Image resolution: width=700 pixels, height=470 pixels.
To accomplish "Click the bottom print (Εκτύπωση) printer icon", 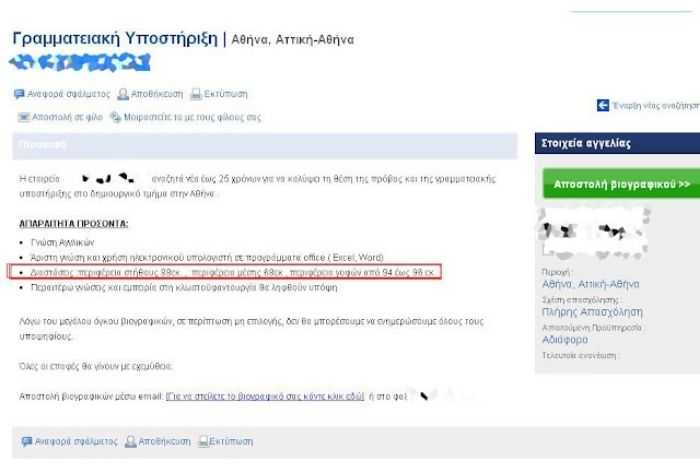I will click(204, 441).
